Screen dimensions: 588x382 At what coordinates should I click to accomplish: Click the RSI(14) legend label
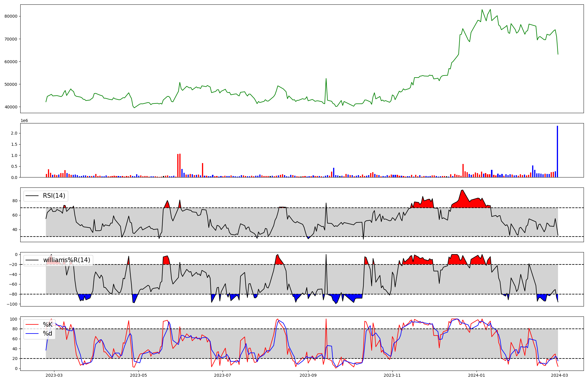(54, 196)
